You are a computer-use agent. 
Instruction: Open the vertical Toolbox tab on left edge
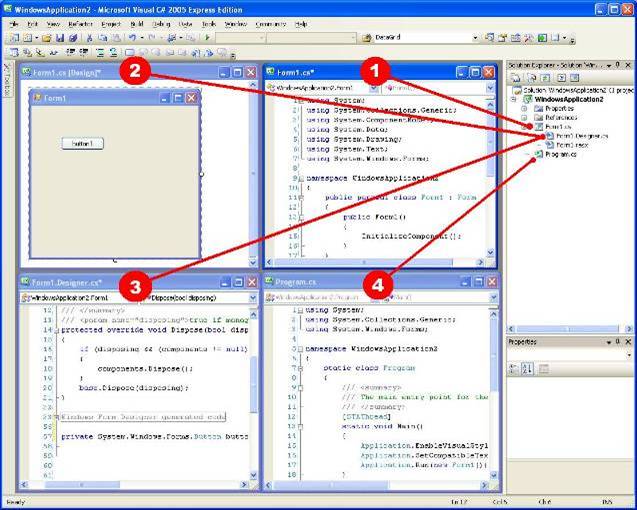[7, 80]
